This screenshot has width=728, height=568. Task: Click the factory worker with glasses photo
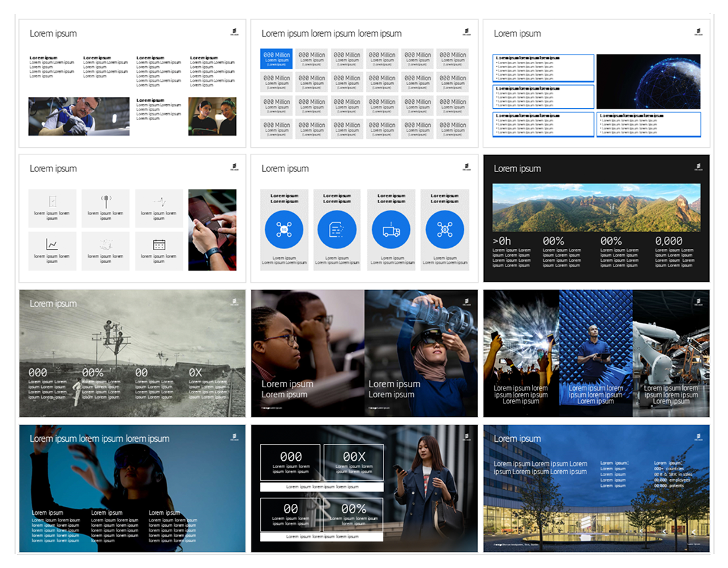click(x=79, y=116)
